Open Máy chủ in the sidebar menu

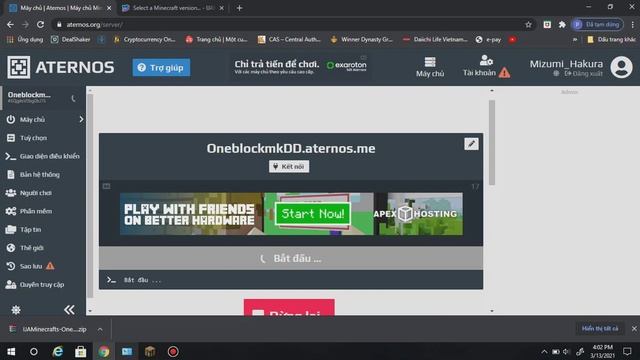(x=32, y=120)
